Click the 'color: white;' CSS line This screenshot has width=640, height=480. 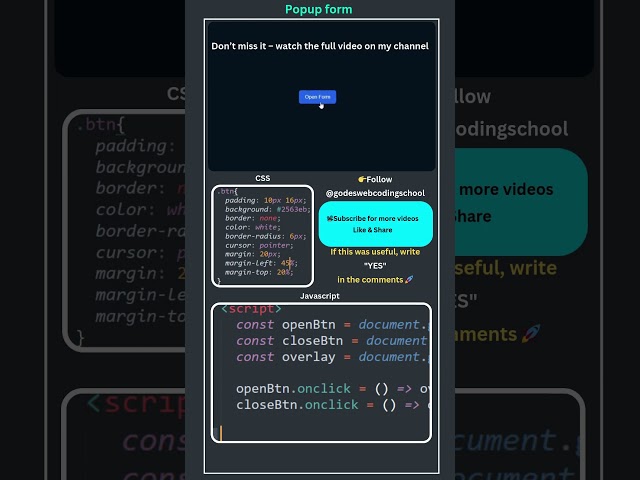tap(253, 227)
